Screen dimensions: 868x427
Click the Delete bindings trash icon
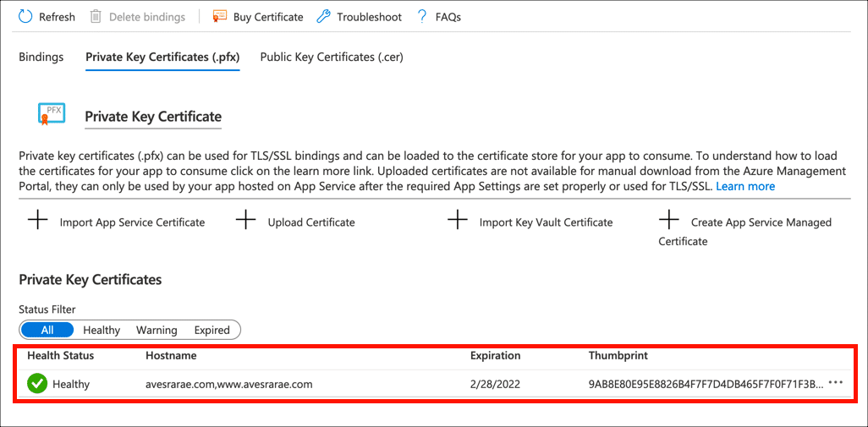[96, 17]
